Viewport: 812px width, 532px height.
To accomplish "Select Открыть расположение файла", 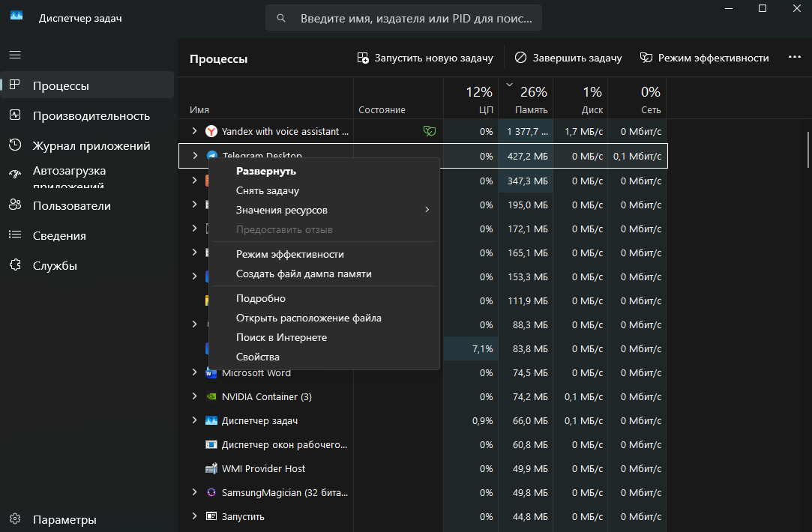I will [x=324, y=318].
